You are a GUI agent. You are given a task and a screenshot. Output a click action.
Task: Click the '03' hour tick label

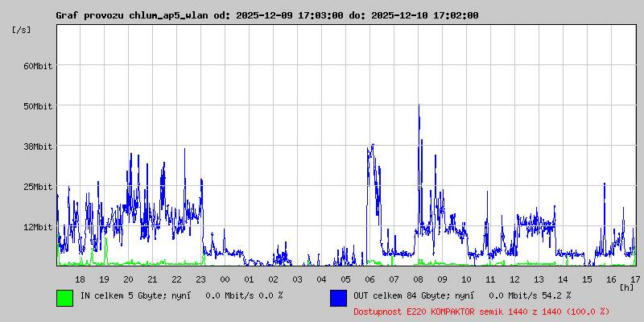pos(297,279)
